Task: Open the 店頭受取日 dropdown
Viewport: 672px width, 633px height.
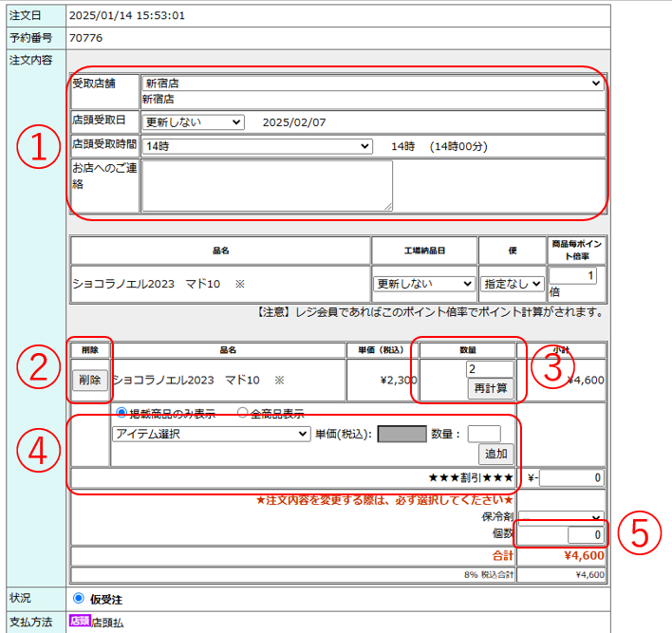Action: [x=193, y=122]
